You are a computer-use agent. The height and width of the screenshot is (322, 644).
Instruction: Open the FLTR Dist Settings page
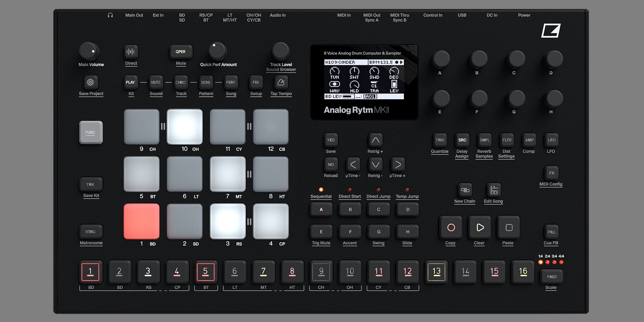point(507,140)
